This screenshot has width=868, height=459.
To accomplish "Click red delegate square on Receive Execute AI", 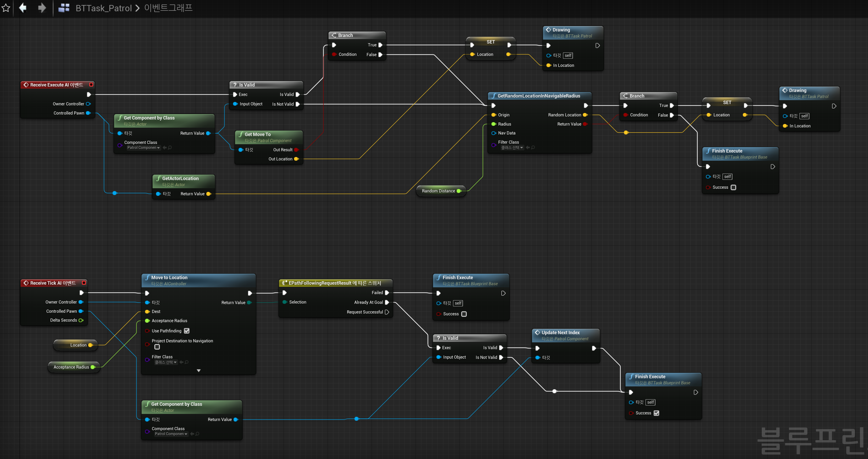I will pos(91,85).
